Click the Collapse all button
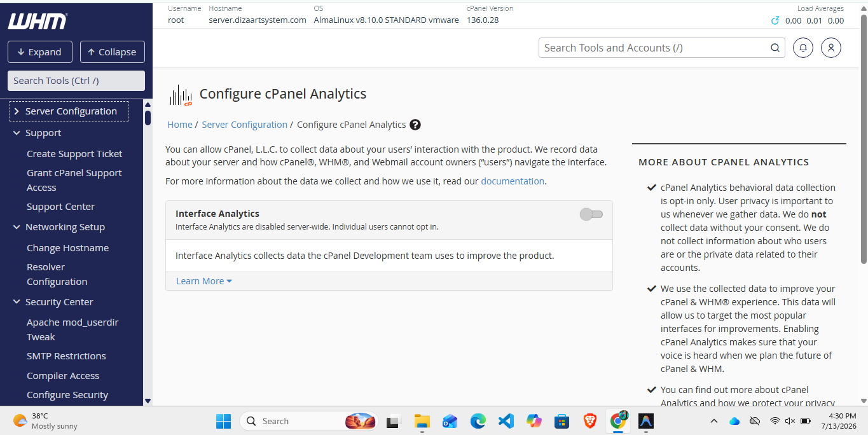Image resolution: width=868 pixels, height=435 pixels. 113,52
